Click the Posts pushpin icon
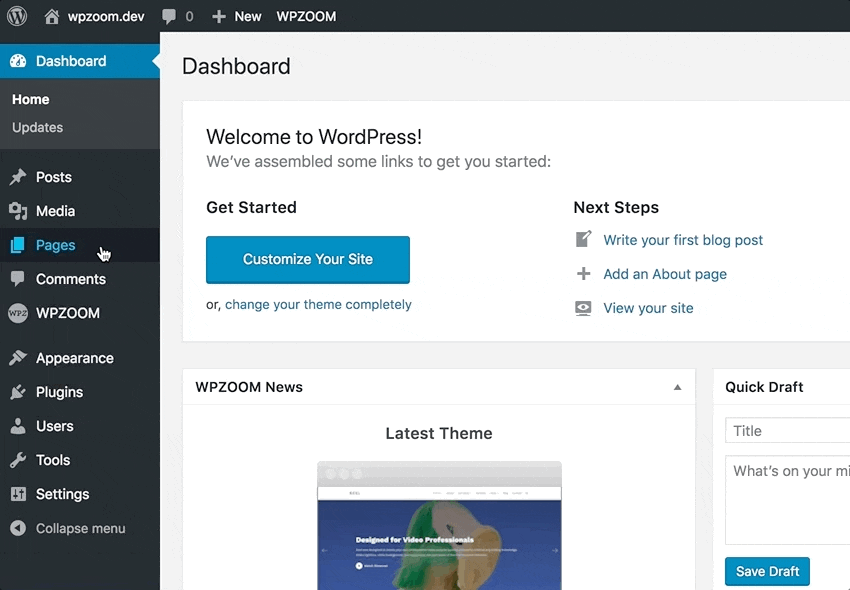Viewport: 850px width, 590px height. tap(18, 177)
